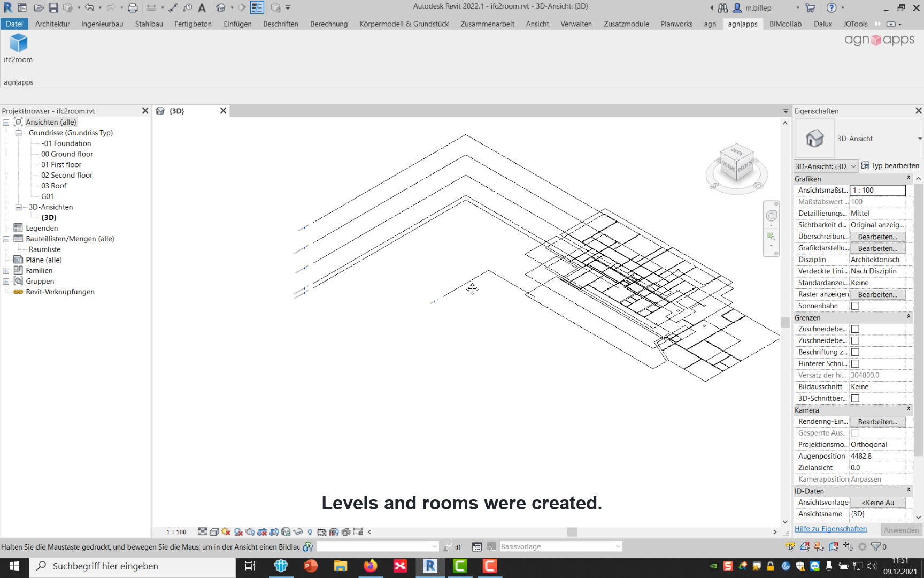The image size is (924, 578).
Task: Click the Reveal Hidden Elements lightbulb
Action: tap(310, 532)
